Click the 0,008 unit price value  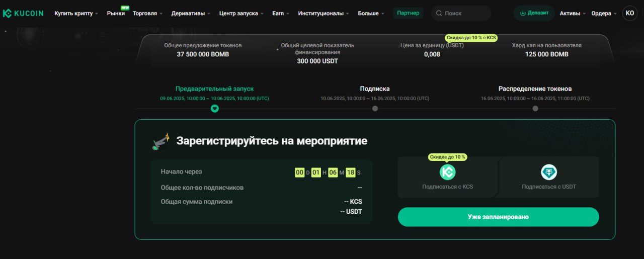pos(432,54)
